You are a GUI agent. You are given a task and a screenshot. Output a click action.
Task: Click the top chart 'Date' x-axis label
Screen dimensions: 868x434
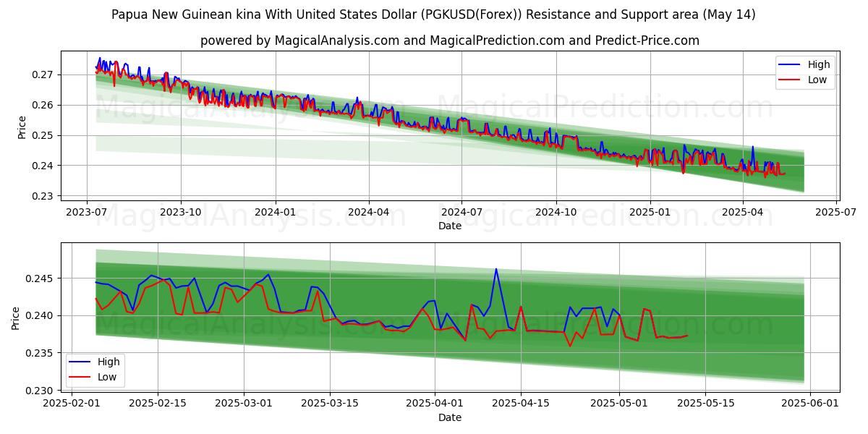click(450, 226)
